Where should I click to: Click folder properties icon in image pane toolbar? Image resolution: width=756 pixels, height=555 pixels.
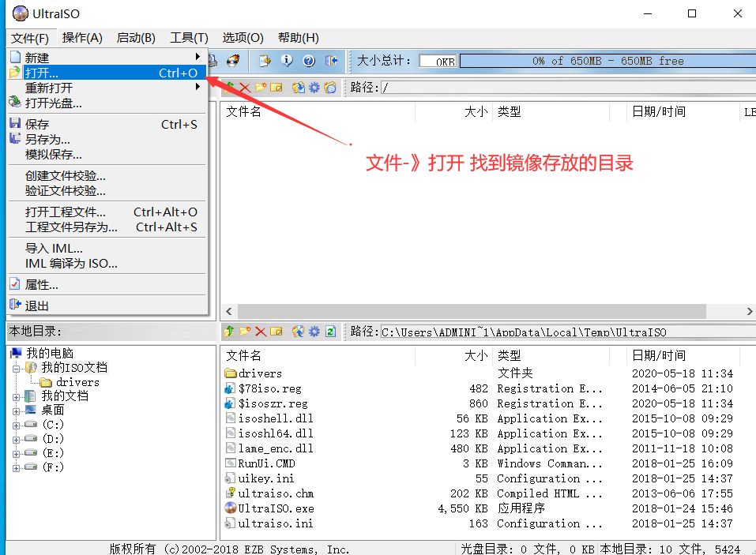coord(330,88)
